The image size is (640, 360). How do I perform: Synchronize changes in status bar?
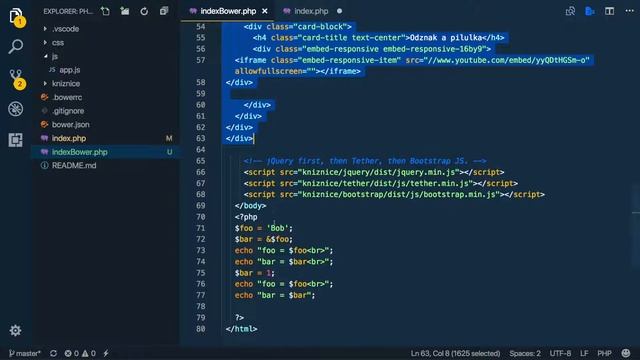[53, 353]
